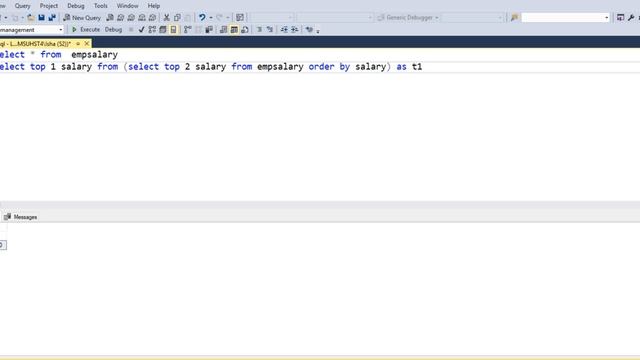The image size is (640, 360).
Task: Pin the SQL query document tab
Action: [78, 43]
